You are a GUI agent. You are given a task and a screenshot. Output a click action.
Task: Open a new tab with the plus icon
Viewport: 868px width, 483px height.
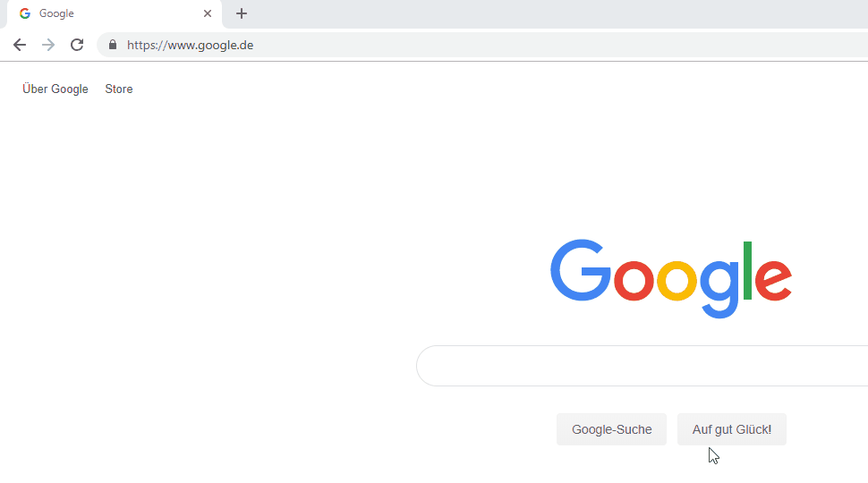click(242, 13)
